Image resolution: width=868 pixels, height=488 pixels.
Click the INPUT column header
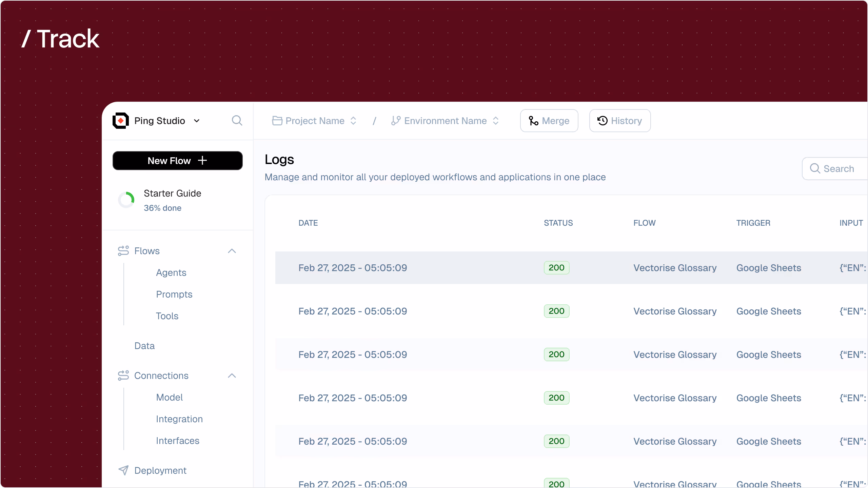[x=851, y=223]
